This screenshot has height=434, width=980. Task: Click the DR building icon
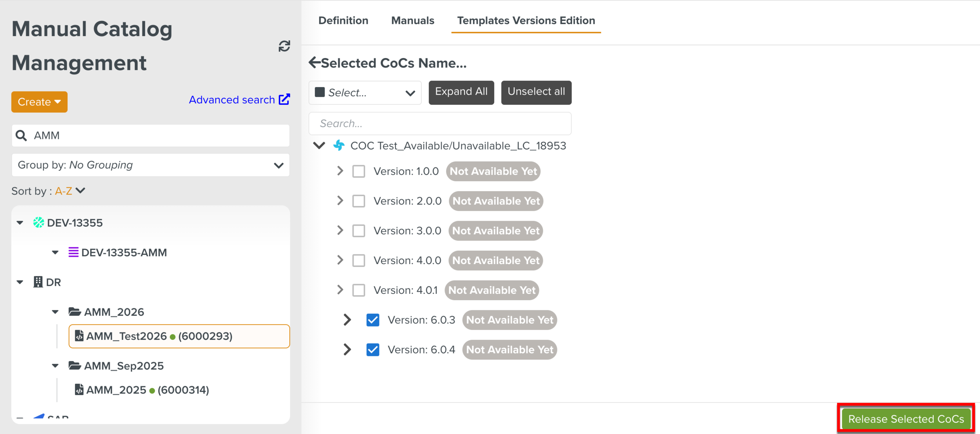[38, 282]
